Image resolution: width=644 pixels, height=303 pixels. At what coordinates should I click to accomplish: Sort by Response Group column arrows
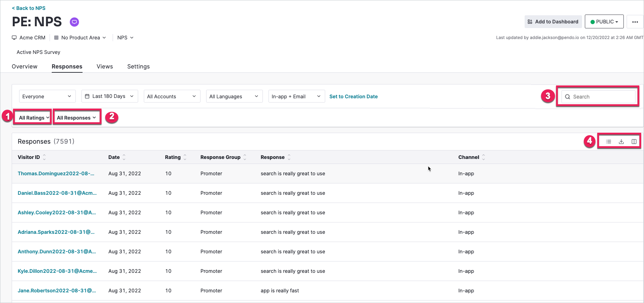pos(245,157)
